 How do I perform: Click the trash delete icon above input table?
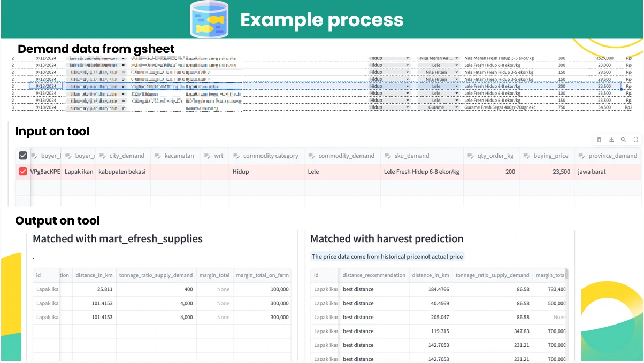pos(599,140)
